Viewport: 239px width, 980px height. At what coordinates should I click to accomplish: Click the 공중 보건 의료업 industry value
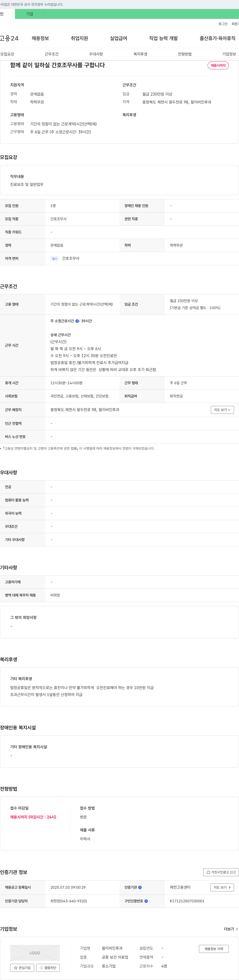coord(115,957)
